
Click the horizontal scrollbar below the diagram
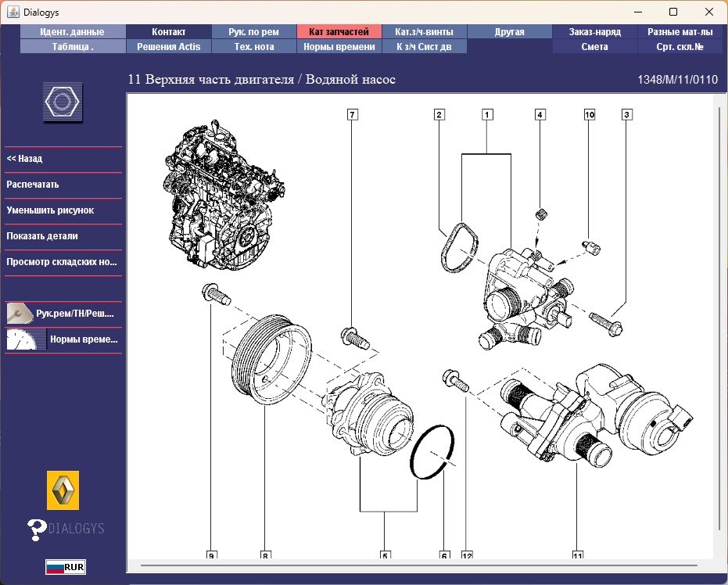coord(418,565)
